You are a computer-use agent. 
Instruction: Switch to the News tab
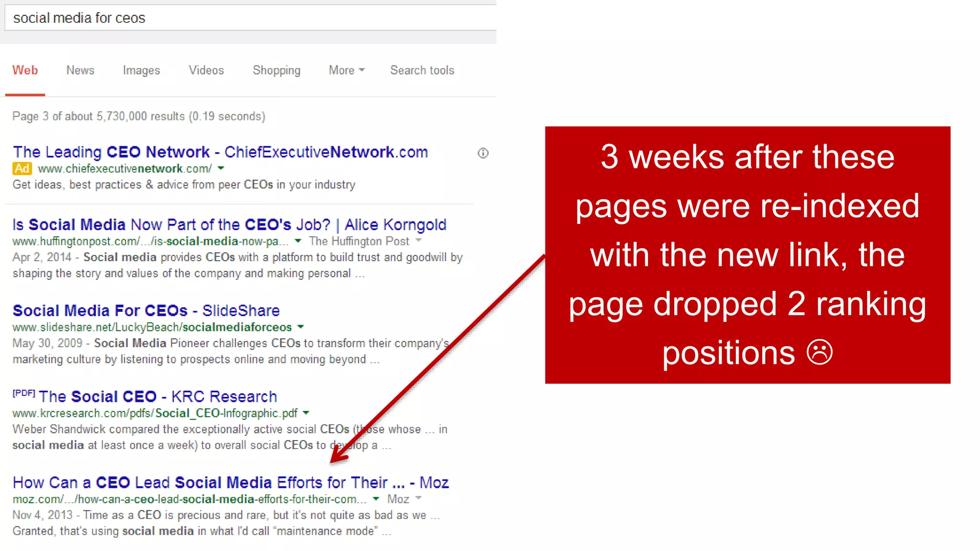pyautogui.click(x=80, y=70)
